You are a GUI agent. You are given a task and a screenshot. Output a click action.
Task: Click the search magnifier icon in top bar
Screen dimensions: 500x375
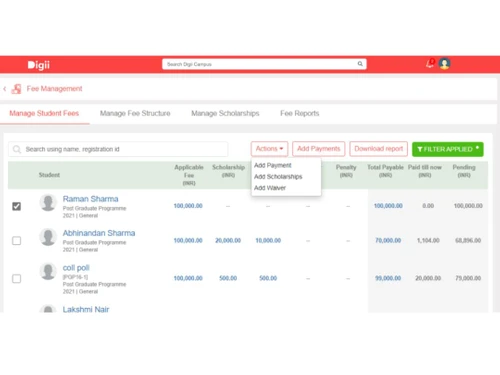360,64
